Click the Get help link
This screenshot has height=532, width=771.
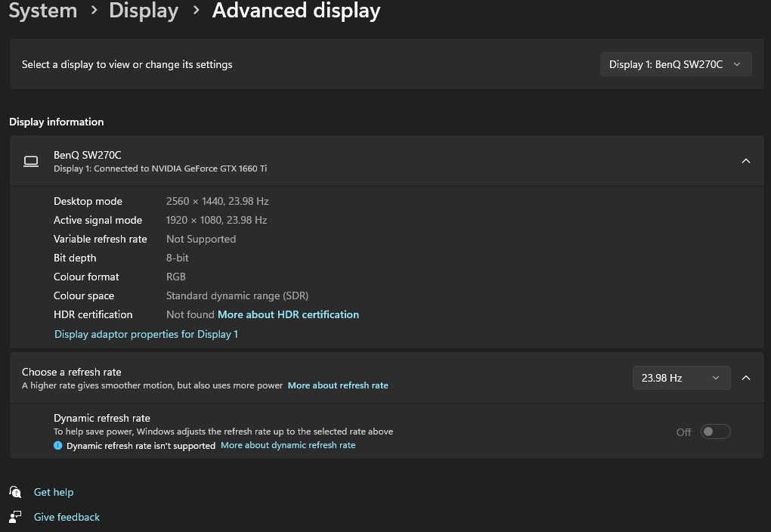click(x=54, y=492)
